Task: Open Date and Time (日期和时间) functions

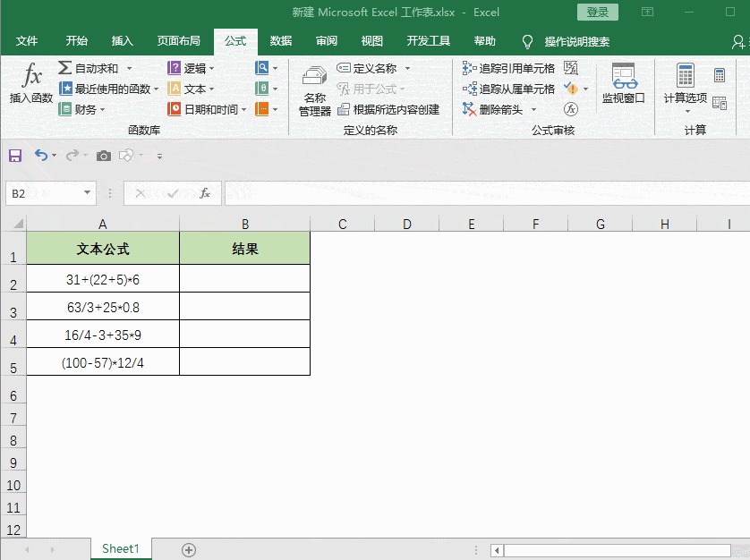Action: coord(207,109)
